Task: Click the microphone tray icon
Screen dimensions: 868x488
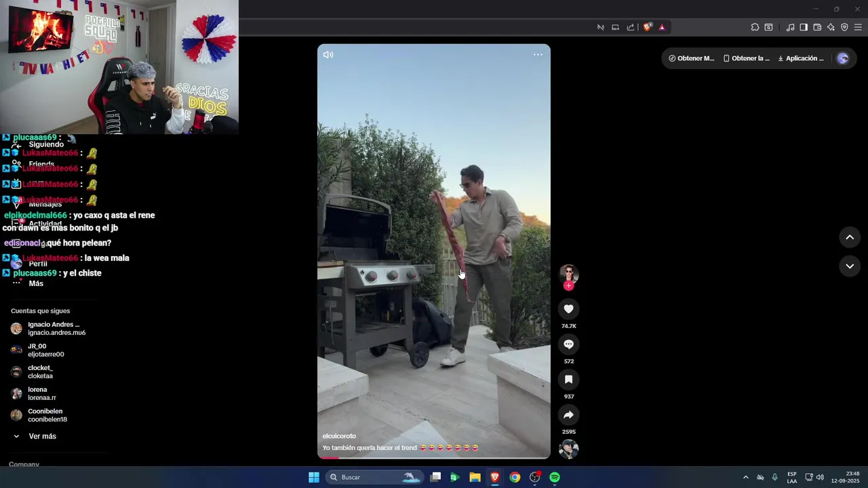Action: tap(775, 477)
